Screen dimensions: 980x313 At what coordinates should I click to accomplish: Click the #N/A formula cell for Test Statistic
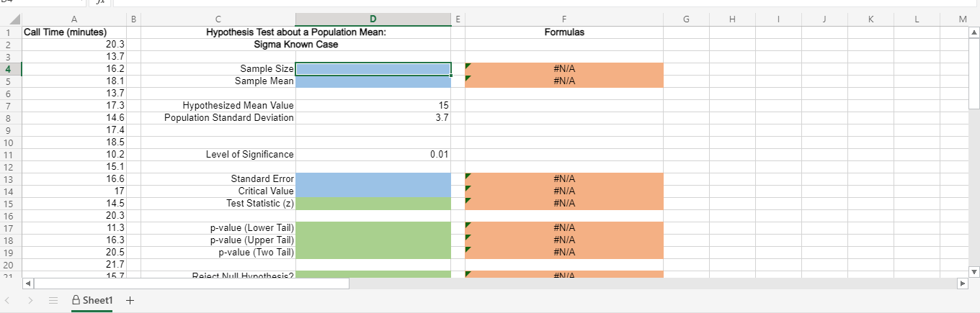coord(564,204)
